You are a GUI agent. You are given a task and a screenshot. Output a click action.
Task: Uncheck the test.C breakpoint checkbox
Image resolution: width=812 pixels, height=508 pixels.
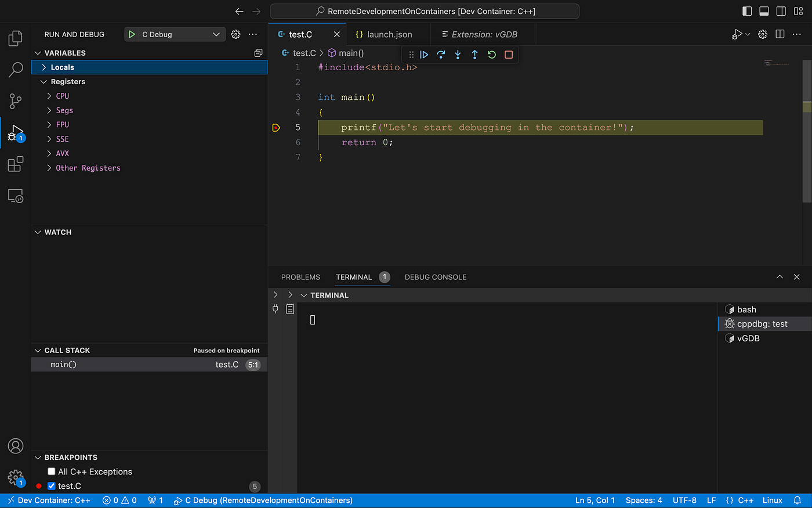coord(52,486)
